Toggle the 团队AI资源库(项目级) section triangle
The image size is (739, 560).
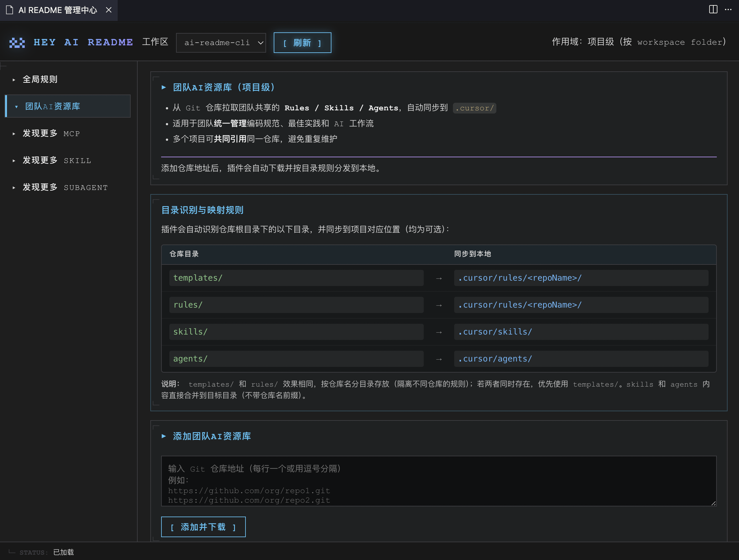pyautogui.click(x=164, y=88)
